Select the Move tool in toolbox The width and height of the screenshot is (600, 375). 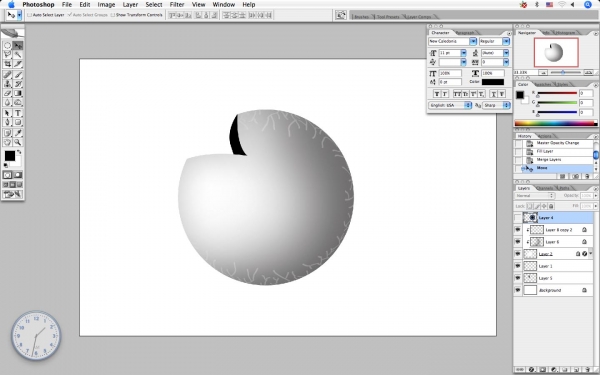click(x=18, y=46)
